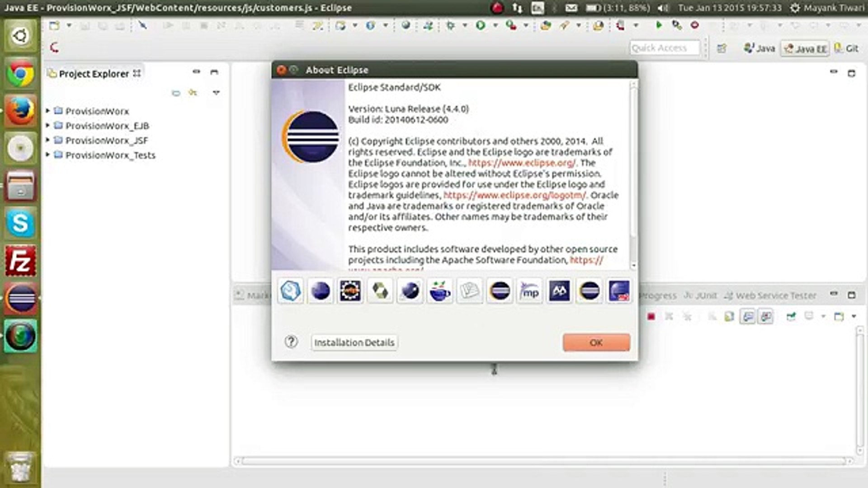Click the horizontal scrollbar in bottom panel
This screenshot has width=868, height=488.
[x=543, y=461]
